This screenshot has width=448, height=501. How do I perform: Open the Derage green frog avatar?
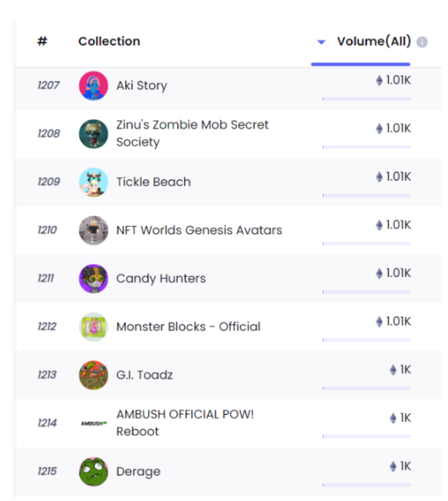tap(93, 472)
